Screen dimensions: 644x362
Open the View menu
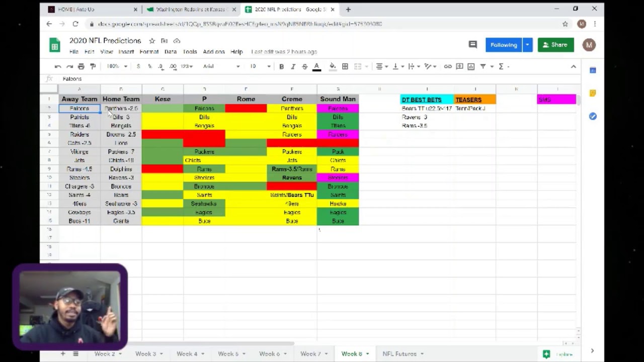tap(107, 52)
